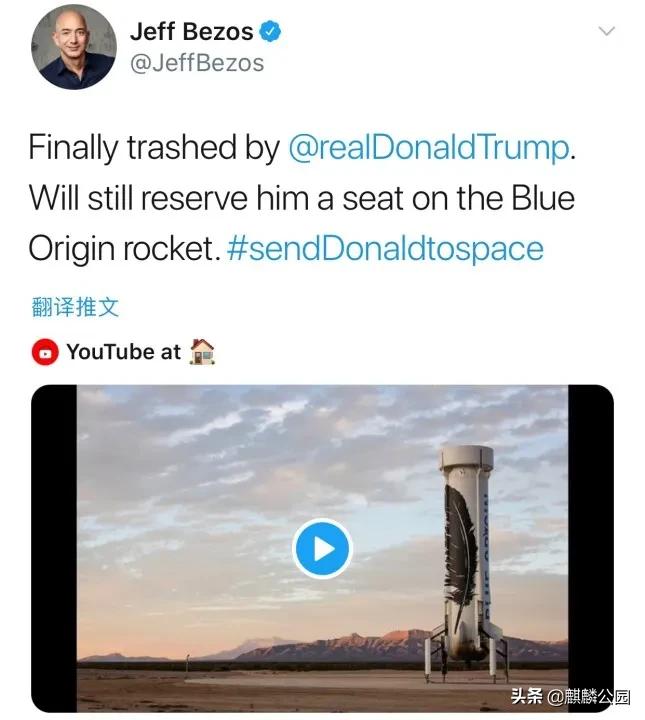Play the embedded rocket video
This screenshot has height=720, width=645.
tap(322, 548)
